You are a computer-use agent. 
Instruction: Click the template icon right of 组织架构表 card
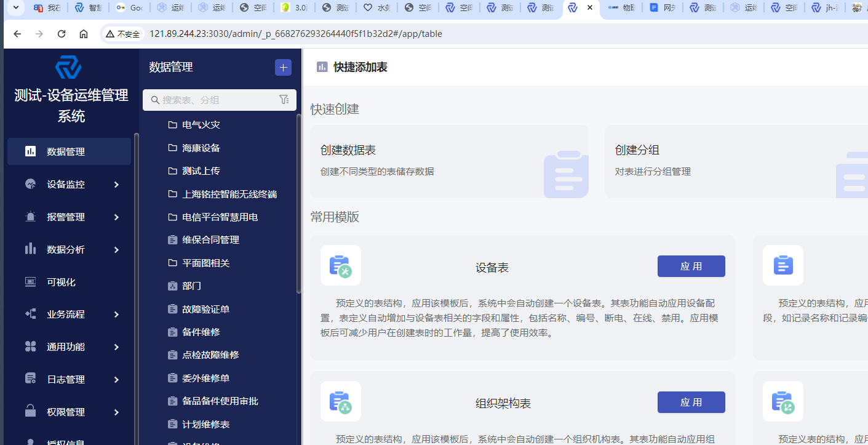point(783,401)
